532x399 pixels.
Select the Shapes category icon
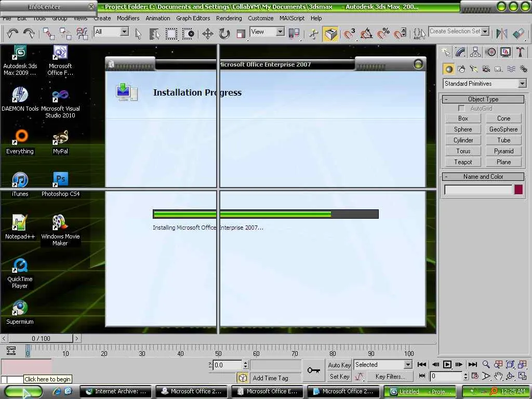461,69
